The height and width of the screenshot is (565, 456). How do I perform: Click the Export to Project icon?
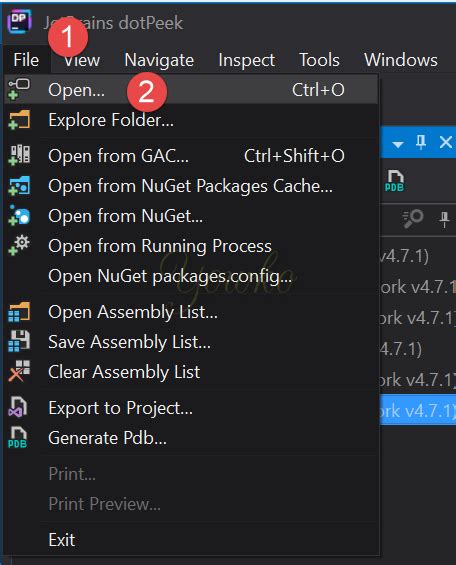[x=18, y=407]
